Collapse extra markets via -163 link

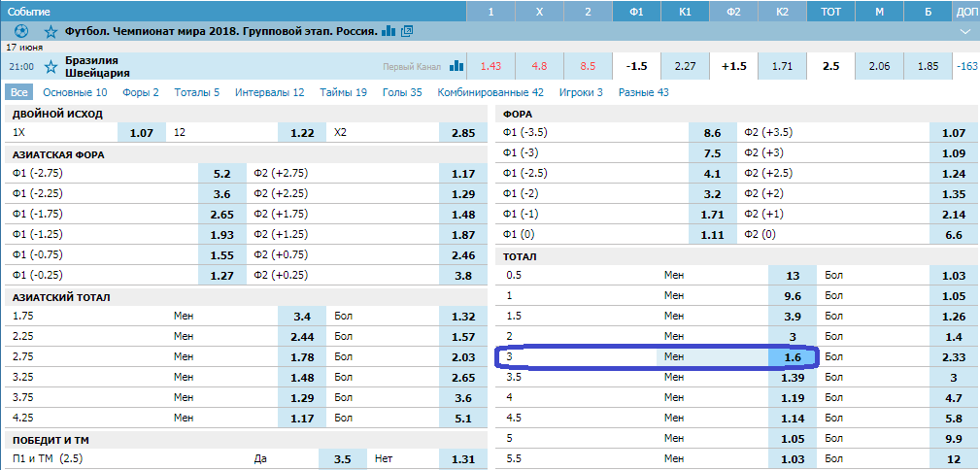click(966, 66)
